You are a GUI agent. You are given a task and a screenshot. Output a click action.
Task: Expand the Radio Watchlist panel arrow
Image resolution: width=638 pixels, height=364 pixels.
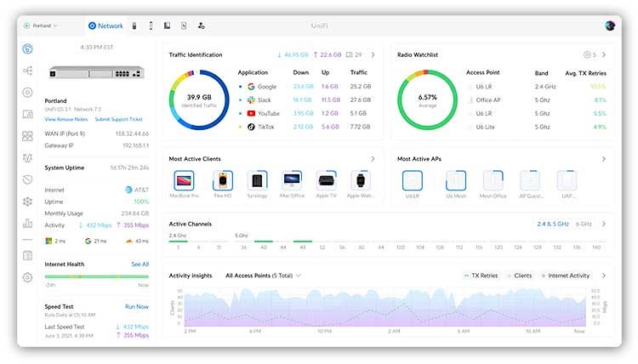click(604, 54)
